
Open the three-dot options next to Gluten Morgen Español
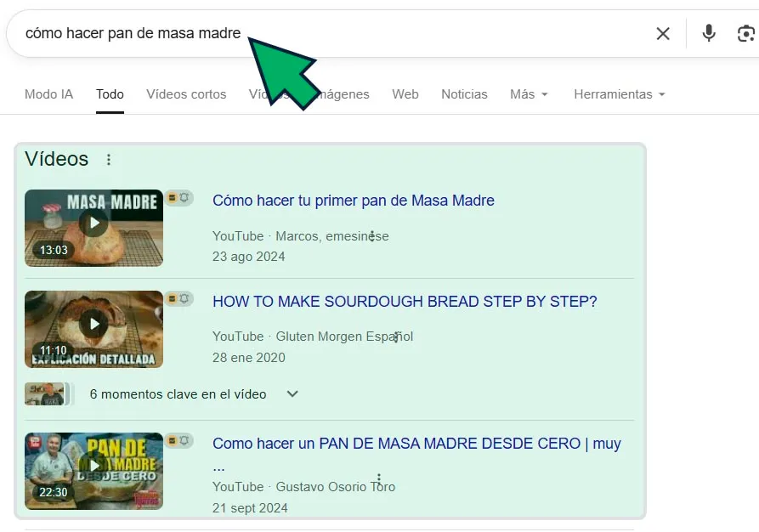(394, 336)
